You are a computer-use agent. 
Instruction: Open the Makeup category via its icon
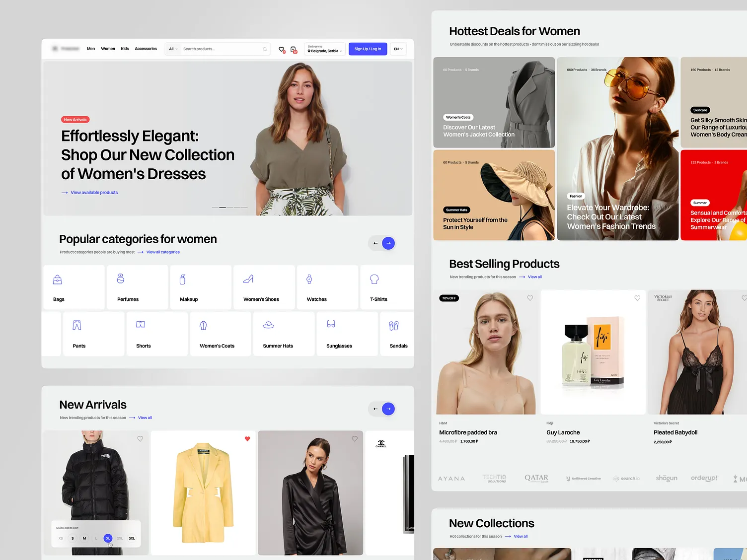coord(182,279)
